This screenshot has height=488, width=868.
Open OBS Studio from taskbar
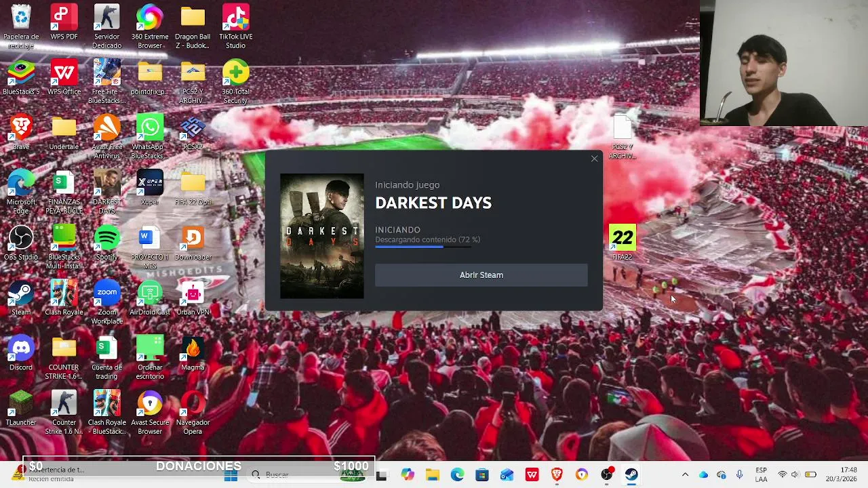(x=607, y=475)
